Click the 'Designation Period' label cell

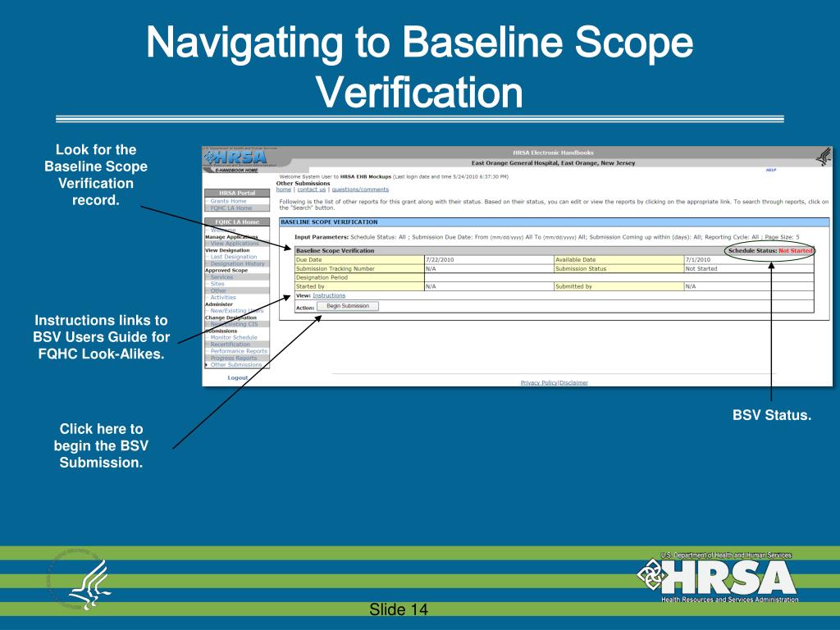(x=359, y=277)
